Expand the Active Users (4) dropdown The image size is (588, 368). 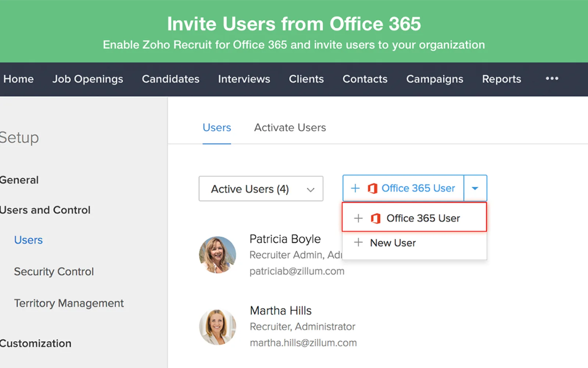click(261, 189)
